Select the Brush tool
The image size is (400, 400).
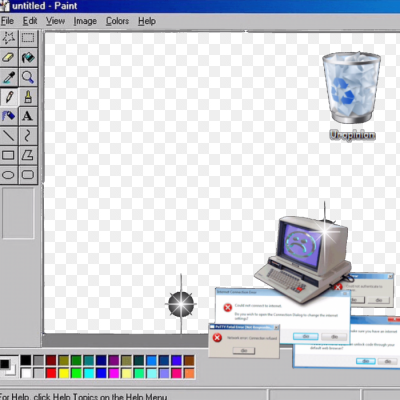(28, 97)
